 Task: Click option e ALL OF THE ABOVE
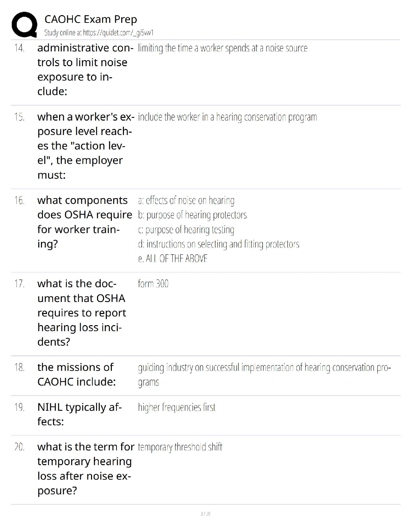(173, 259)
